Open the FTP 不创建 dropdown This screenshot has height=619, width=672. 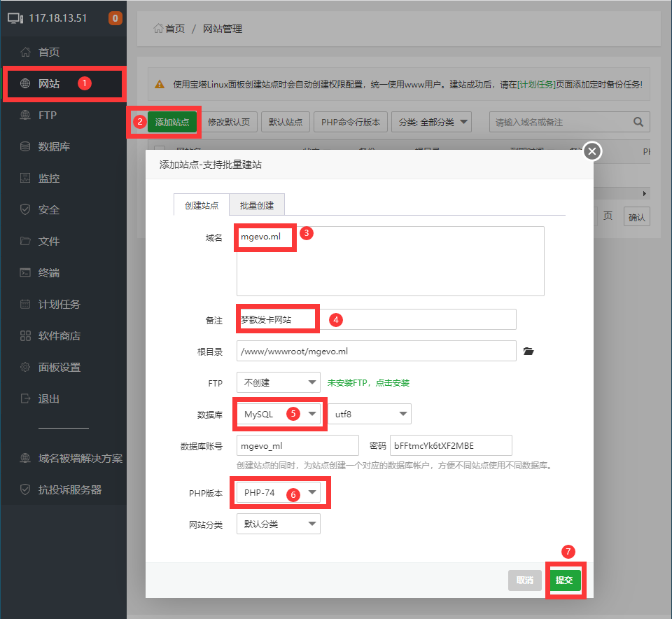tap(279, 382)
